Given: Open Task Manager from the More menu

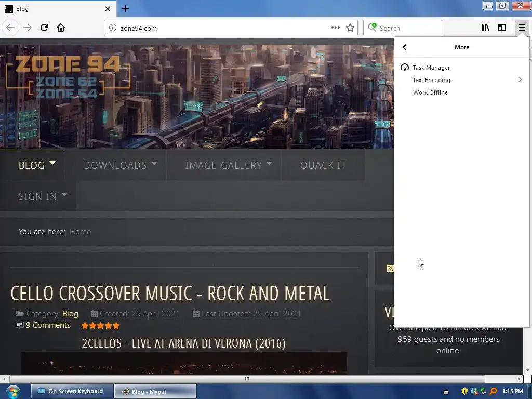Looking at the screenshot, I should pyautogui.click(x=462, y=68).
